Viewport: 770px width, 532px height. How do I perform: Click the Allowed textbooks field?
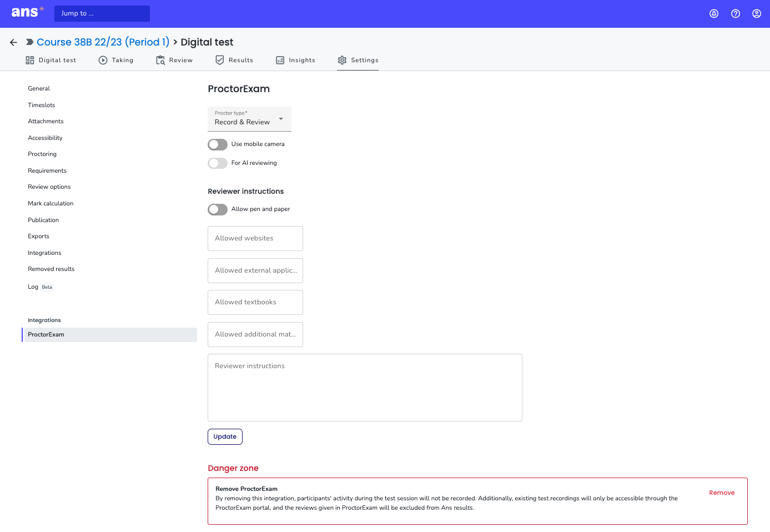255,302
